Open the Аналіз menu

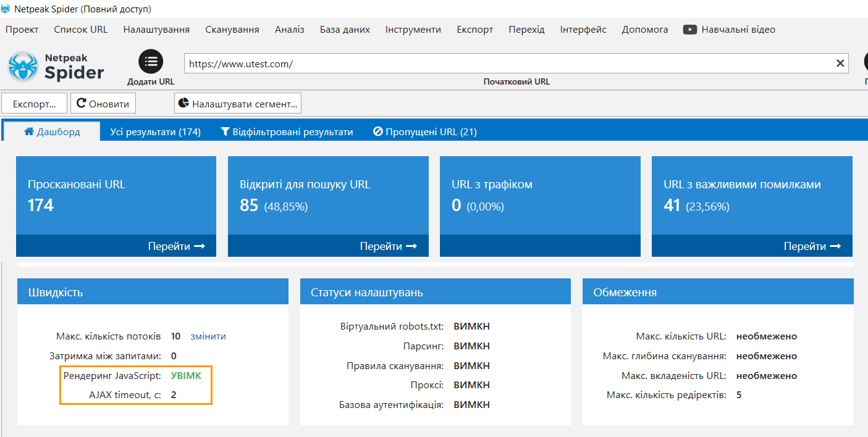290,30
